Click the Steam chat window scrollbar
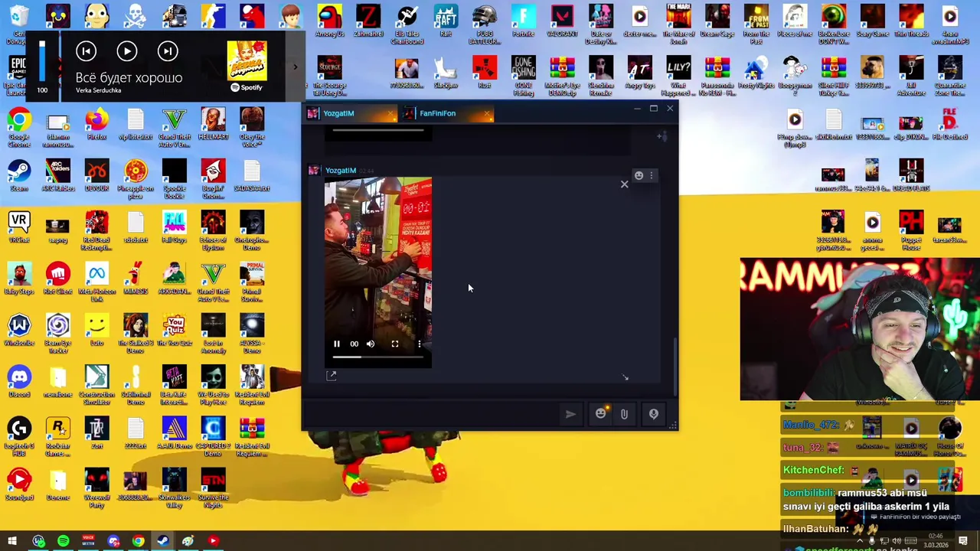 [x=675, y=366]
